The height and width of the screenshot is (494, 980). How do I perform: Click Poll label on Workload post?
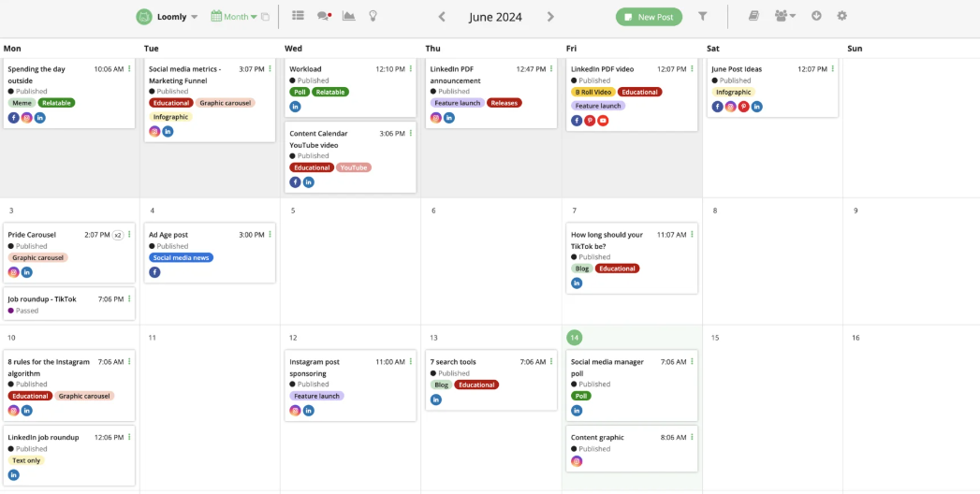(x=300, y=92)
